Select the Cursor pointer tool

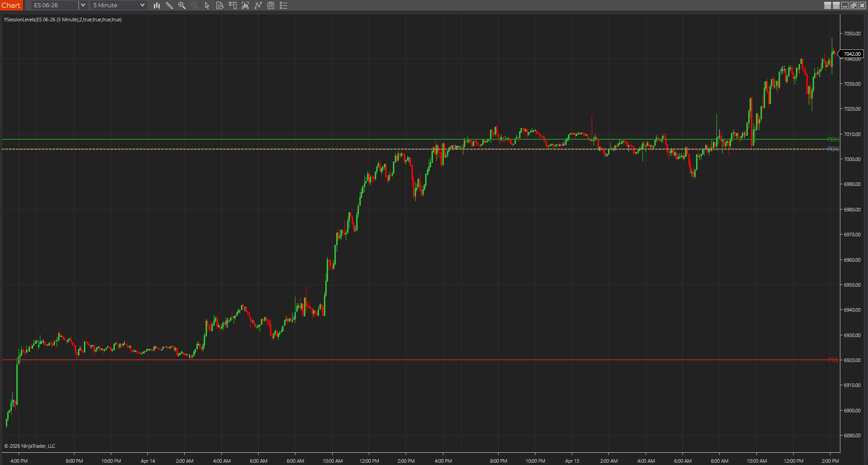coord(206,5)
